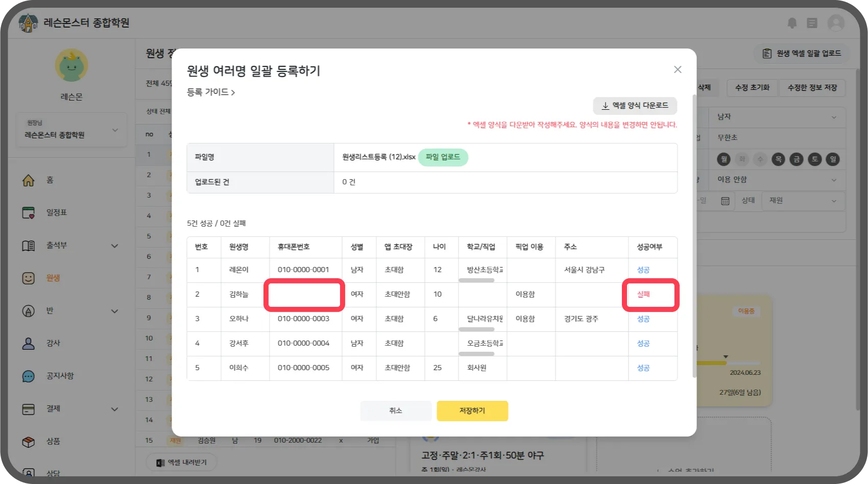Open the document list icon in the header
868x484 pixels.
(812, 23)
